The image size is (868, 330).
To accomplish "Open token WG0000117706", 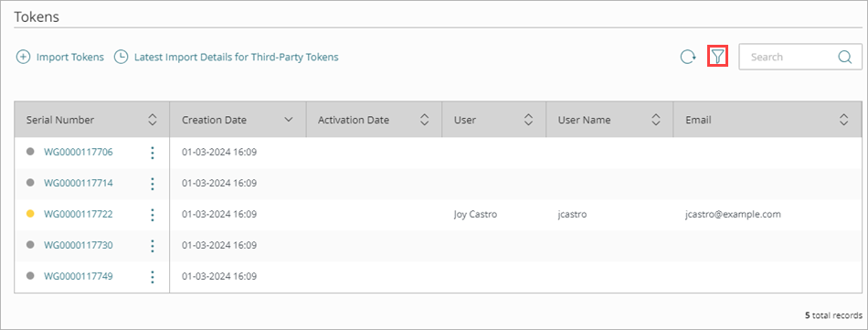I will point(79,152).
